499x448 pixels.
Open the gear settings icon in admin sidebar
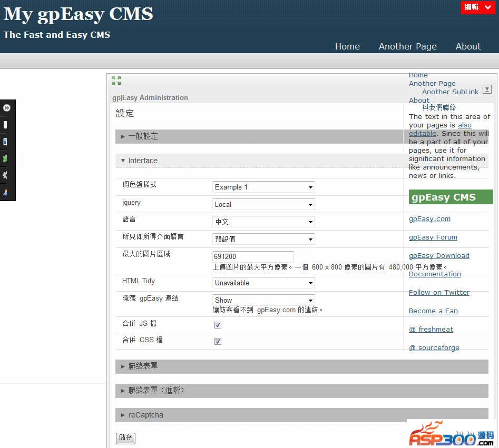tap(5, 175)
